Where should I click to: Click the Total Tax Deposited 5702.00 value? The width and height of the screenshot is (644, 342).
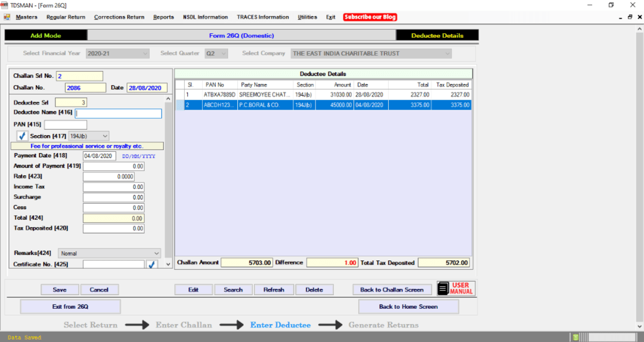pyautogui.click(x=444, y=263)
